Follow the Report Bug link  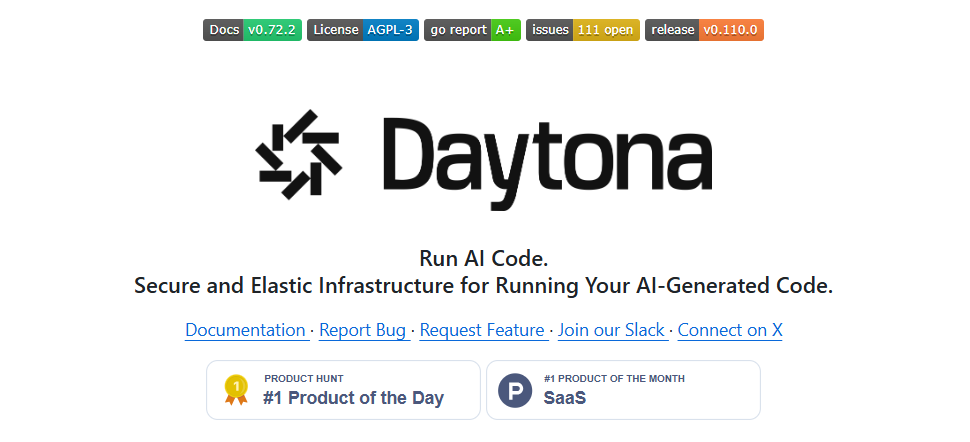[x=363, y=330]
